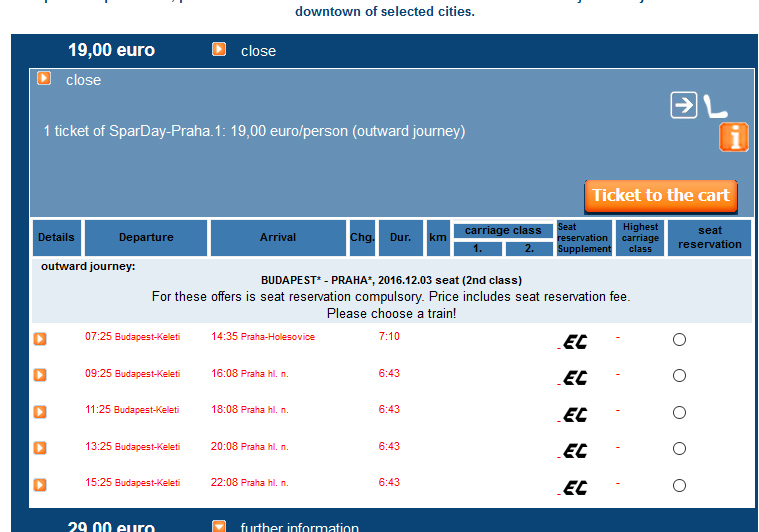The height and width of the screenshot is (532, 759).
Task: Expand details of the 07:25 train
Action: point(40,338)
